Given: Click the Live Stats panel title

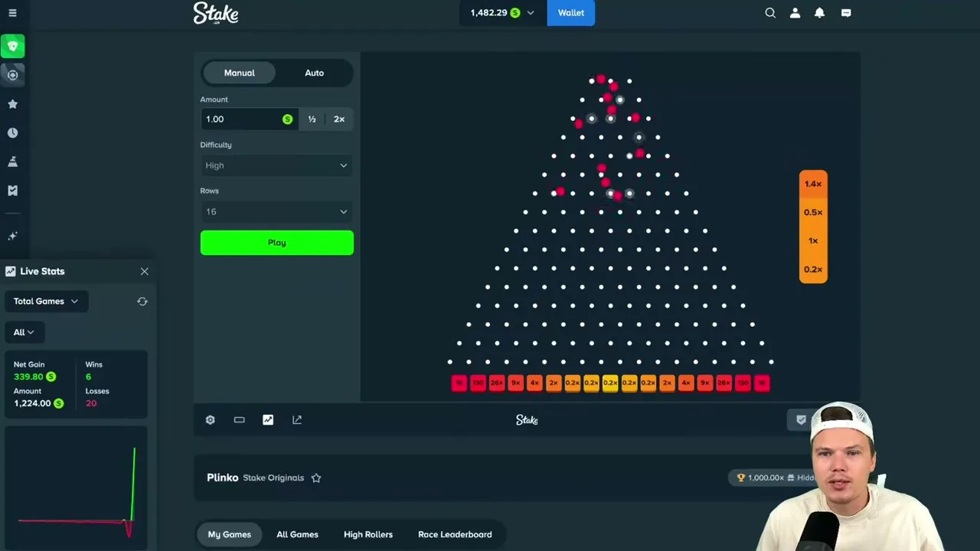Looking at the screenshot, I should coord(42,272).
